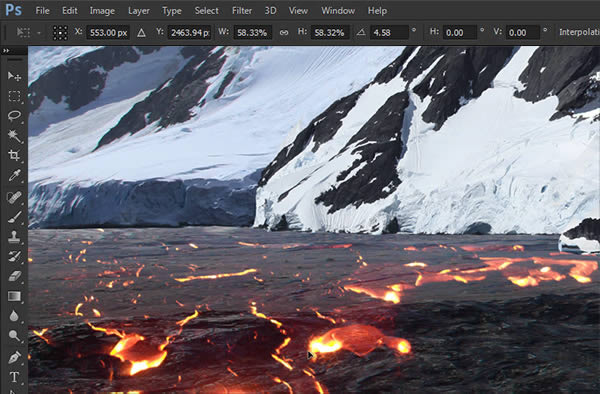Click the vertical skew V field
Screen dimensions: 600x394
[523, 33]
